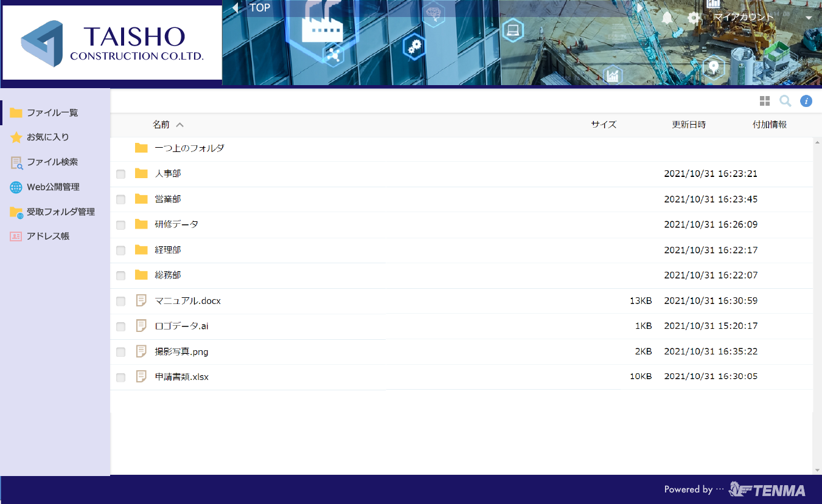
Task: Click the 営業部 folder icon
Action: 141,199
